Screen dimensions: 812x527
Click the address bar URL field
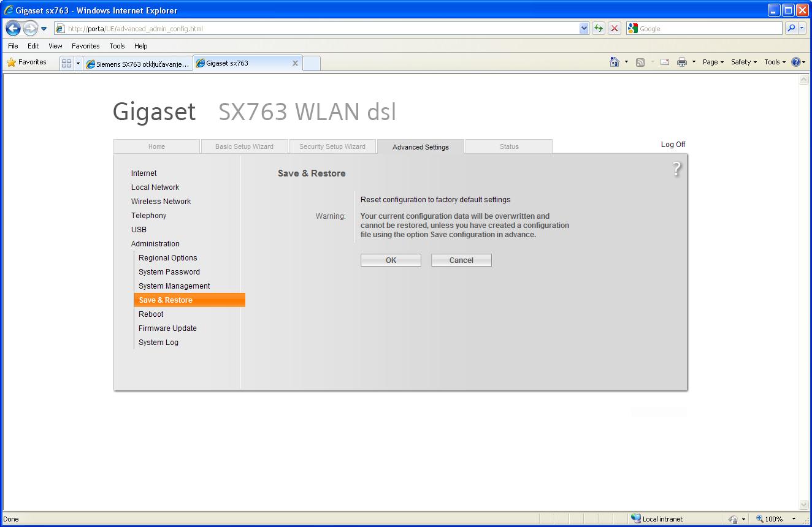tap(316, 29)
